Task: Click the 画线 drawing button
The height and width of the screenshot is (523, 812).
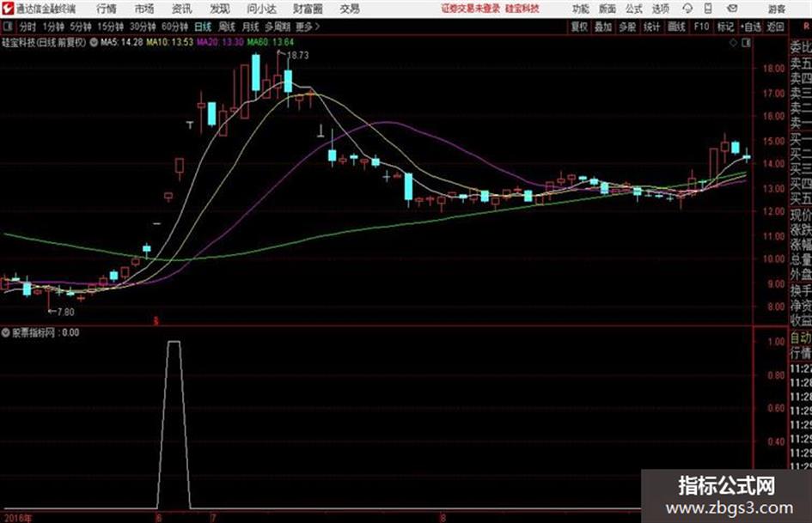Action: (x=676, y=27)
